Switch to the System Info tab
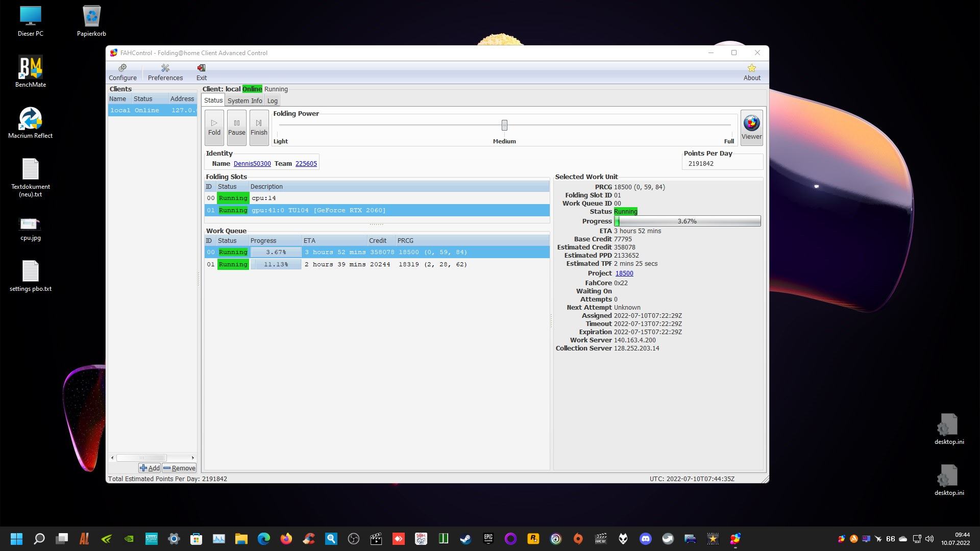 pyautogui.click(x=244, y=101)
